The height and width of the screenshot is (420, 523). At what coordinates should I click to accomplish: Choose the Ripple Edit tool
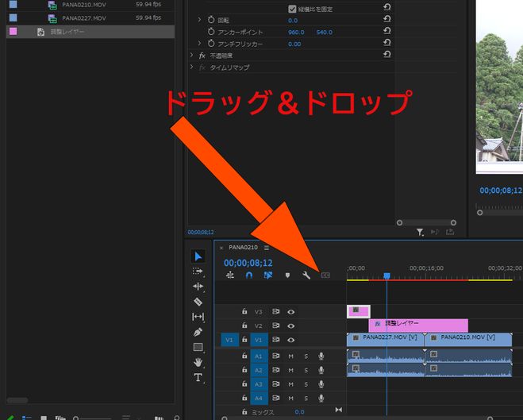198,287
